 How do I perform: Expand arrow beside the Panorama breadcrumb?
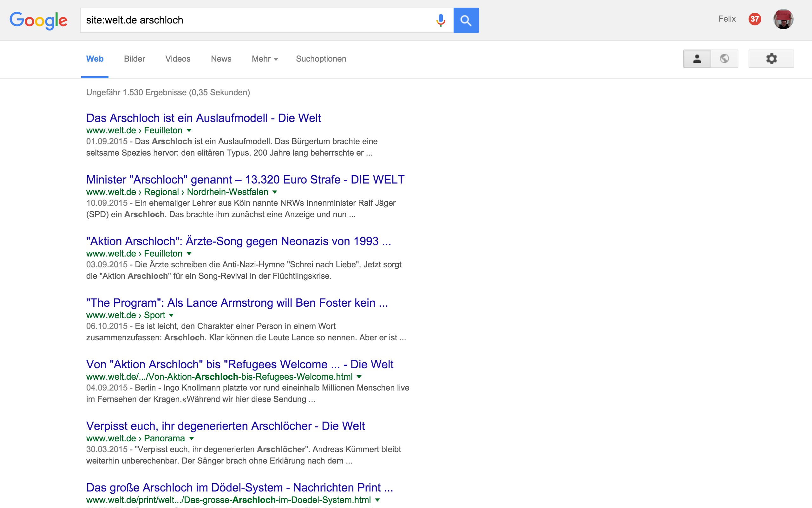(192, 438)
